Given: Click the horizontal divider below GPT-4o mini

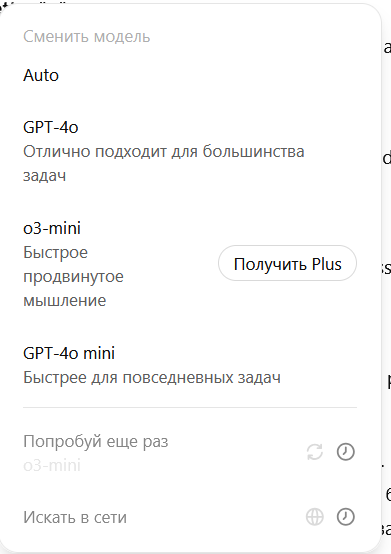Looking at the screenshot, I should click(x=190, y=407).
